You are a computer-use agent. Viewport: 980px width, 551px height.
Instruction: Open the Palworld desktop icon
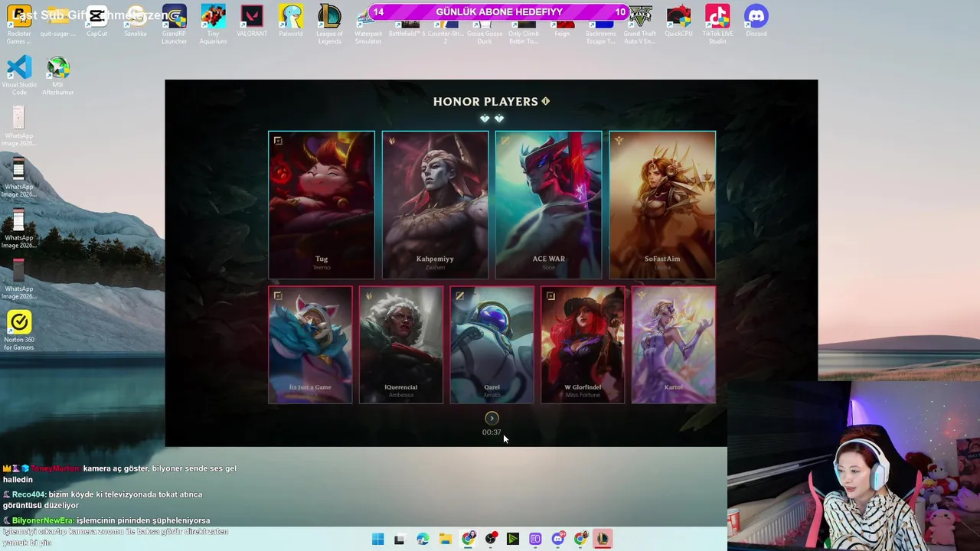291,21
